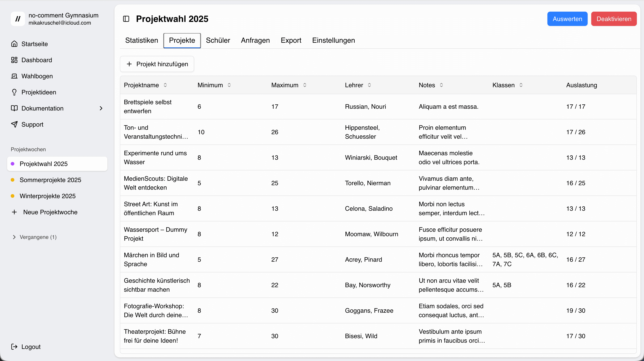The height and width of the screenshot is (361, 644).
Task: Click note 'Aliquam a est massa.'
Action: click(449, 106)
